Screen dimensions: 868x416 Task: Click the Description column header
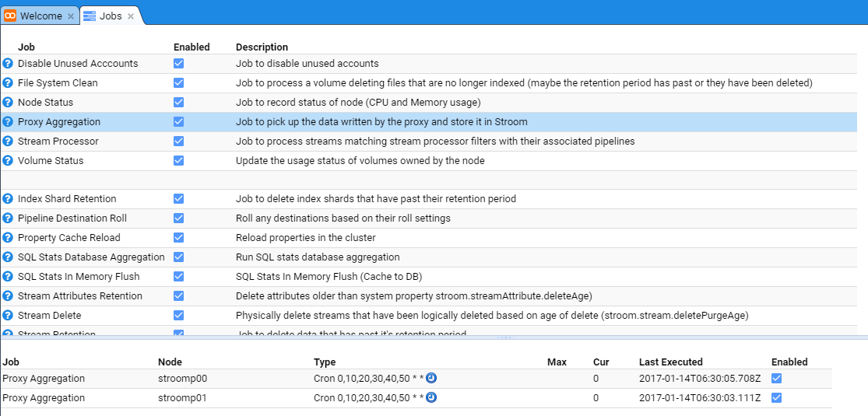[x=262, y=47]
